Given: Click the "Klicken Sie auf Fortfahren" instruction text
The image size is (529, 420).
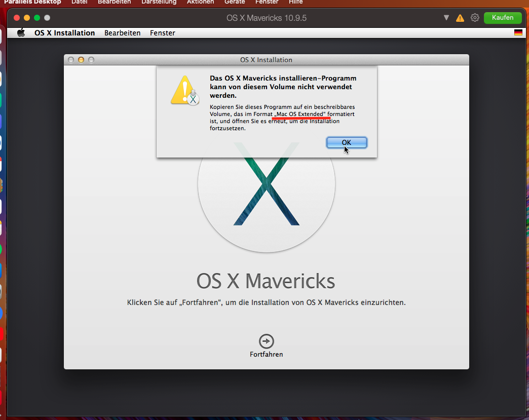Looking at the screenshot, I should click(266, 302).
